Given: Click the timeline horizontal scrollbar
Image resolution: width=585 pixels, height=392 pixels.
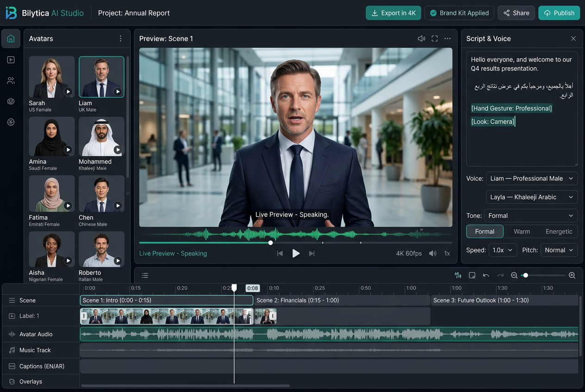Looking at the screenshot, I should click(185, 386).
